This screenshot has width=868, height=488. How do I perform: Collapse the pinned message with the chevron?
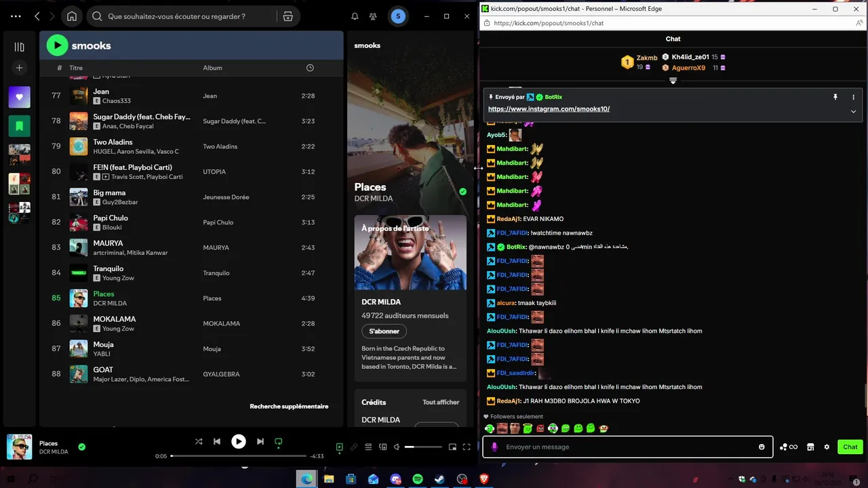coord(853,111)
